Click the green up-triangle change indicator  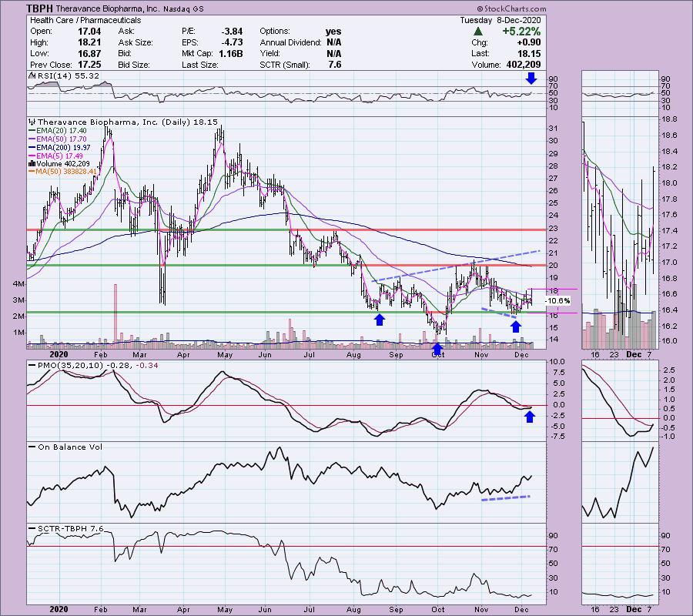pos(477,32)
